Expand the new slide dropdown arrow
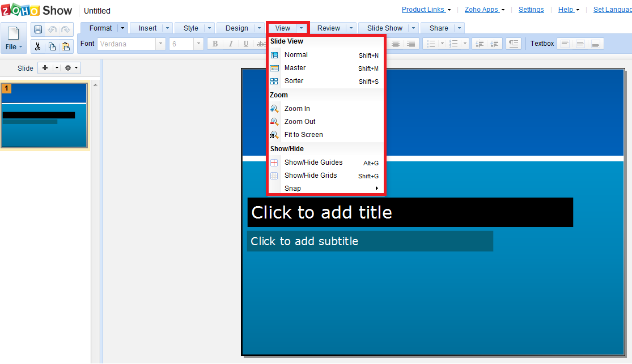The image size is (632, 364). pos(57,68)
